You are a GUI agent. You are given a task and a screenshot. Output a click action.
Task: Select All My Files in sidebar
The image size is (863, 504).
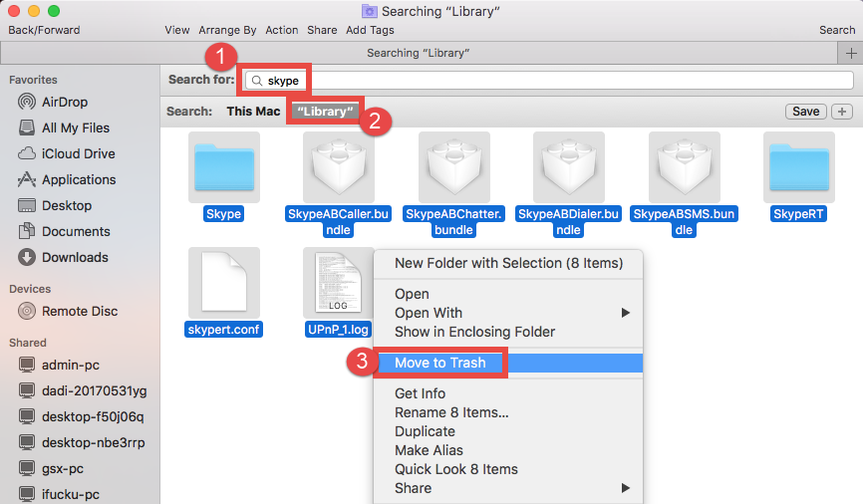pyautogui.click(x=64, y=127)
